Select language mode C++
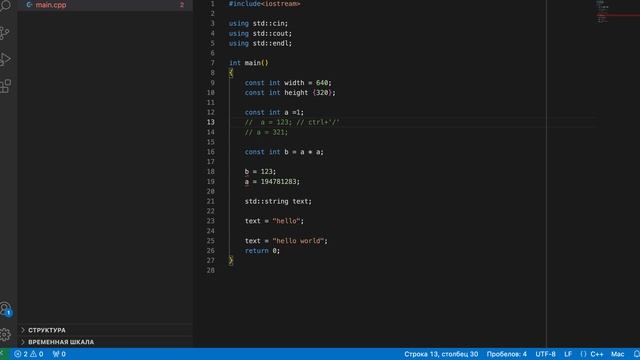Image resolution: width=640 pixels, height=360 pixels. 597,354
